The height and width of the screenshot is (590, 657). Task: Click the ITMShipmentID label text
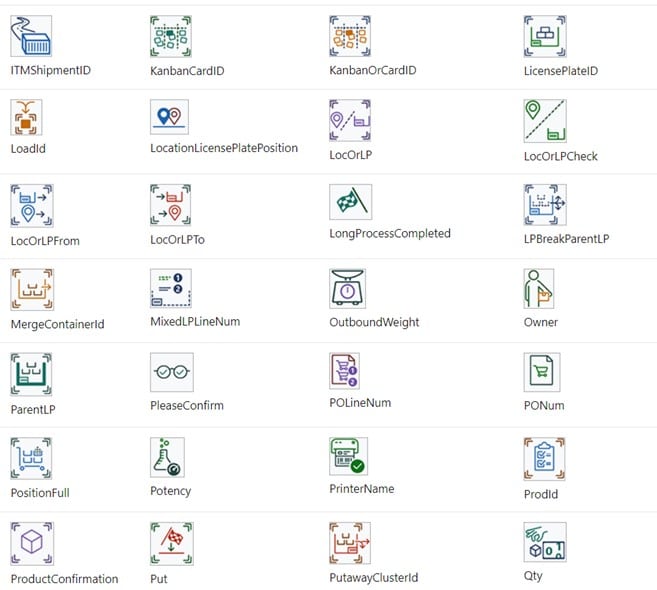[x=51, y=70]
